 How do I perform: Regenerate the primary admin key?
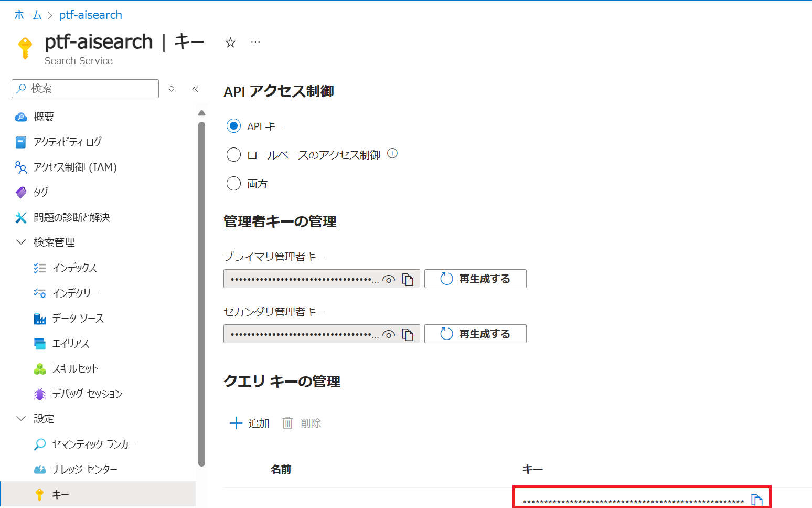475,279
